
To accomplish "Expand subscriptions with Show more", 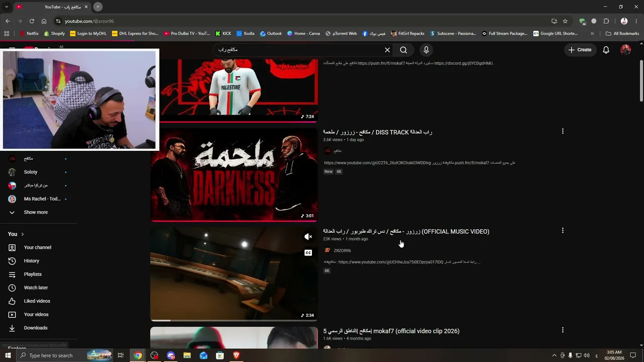I will tap(36, 212).
